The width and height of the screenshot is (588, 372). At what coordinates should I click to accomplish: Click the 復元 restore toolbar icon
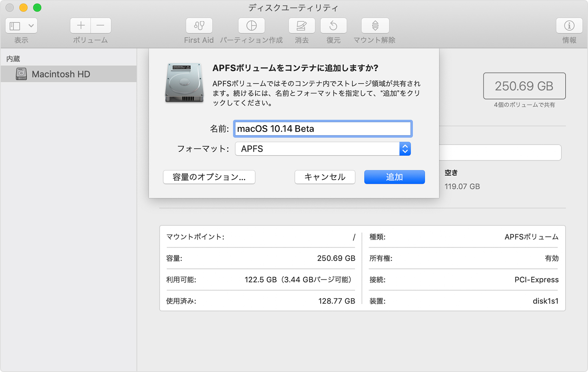point(333,26)
